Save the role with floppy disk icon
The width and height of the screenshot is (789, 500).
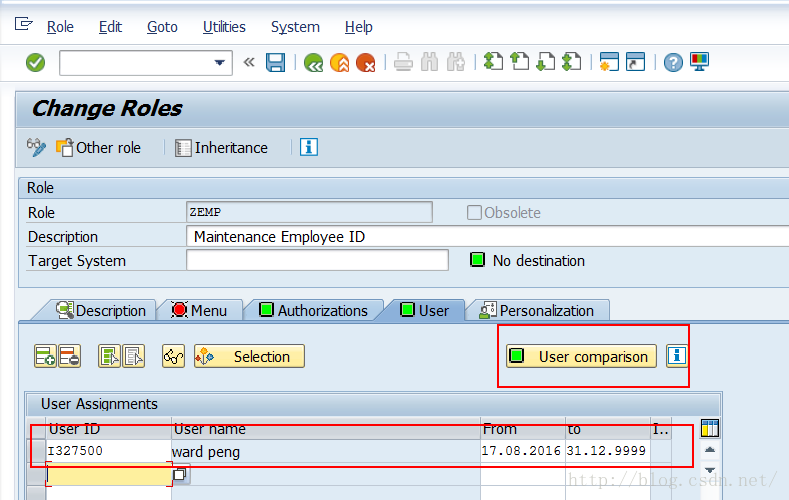[275, 63]
